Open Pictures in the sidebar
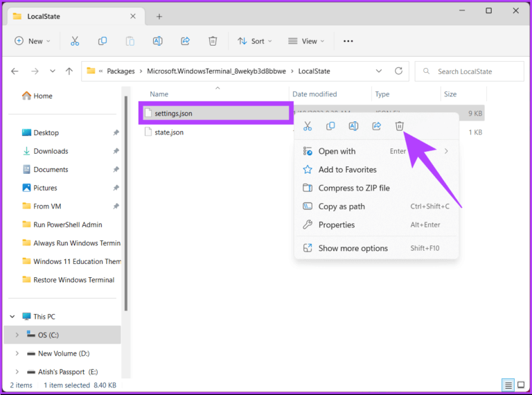The height and width of the screenshot is (395, 532). click(x=39, y=188)
